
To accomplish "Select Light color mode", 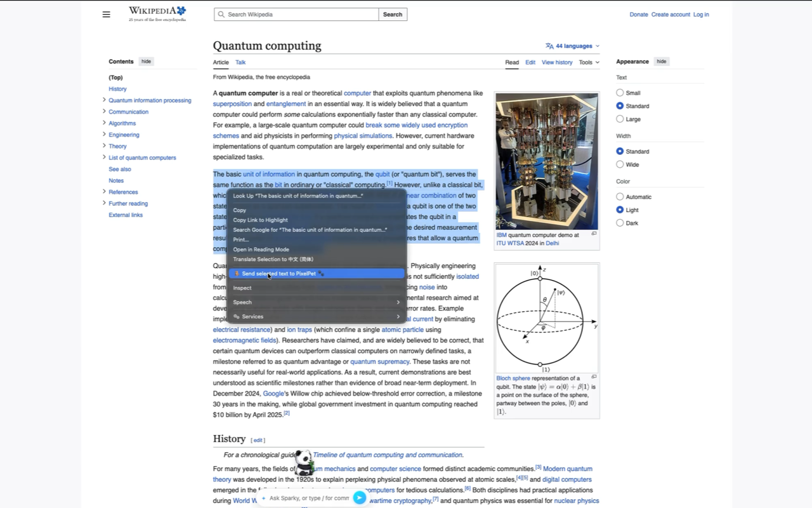I will 620,210.
